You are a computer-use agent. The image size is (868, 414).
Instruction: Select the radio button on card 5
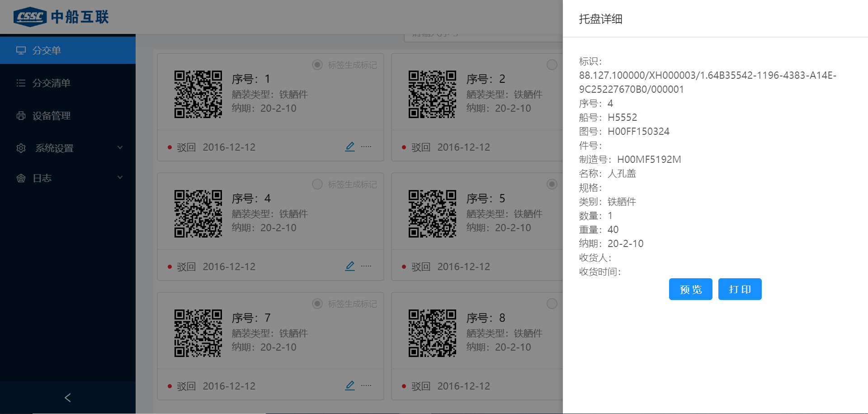pos(552,184)
